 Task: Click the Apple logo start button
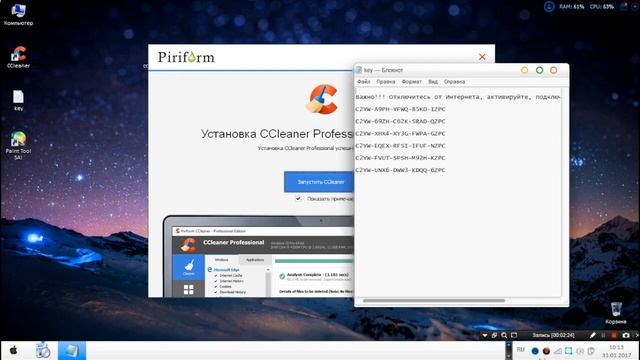click(x=13, y=350)
